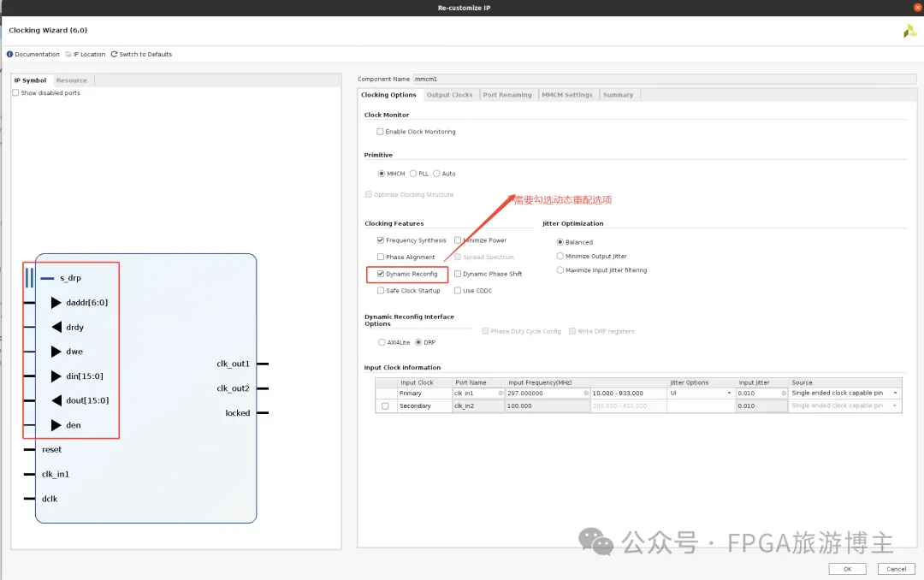Switch to the Output Clocks tab
The width and height of the screenshot is (924, 580).
(450, 95)
